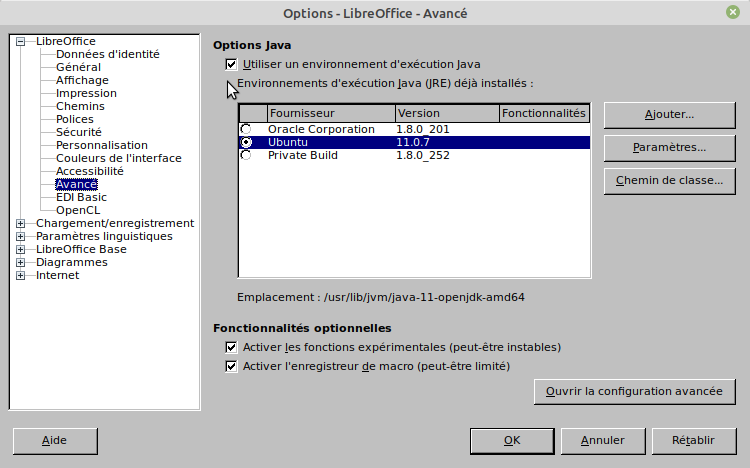Click the Emplacement path text
The height and width of the screenshot is (468, 750).
[381, 297]
